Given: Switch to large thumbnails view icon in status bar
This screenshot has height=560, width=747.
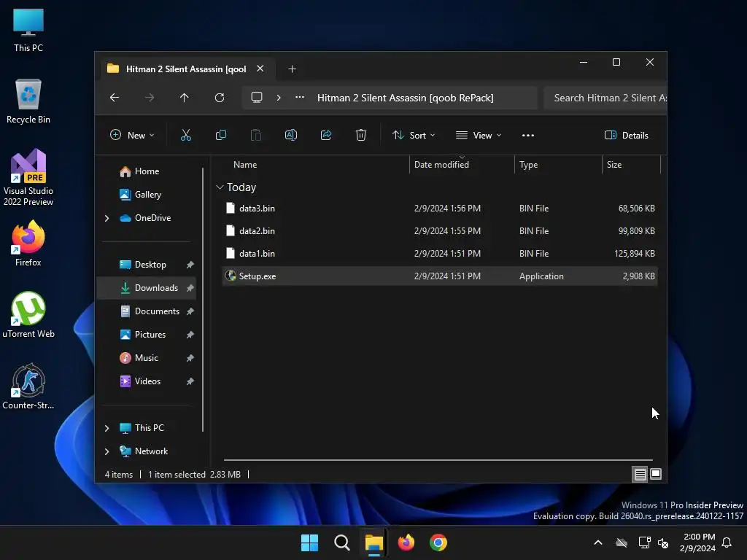Looking at the screenshot, I should 656,474.
